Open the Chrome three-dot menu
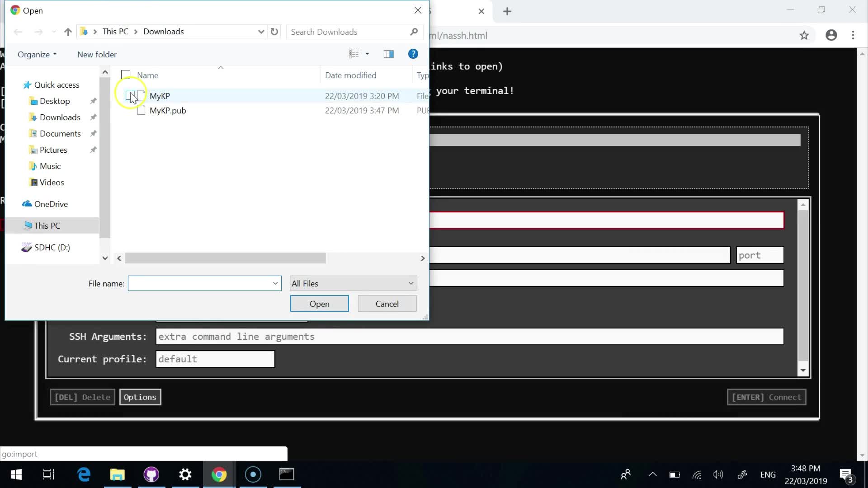 853,35
